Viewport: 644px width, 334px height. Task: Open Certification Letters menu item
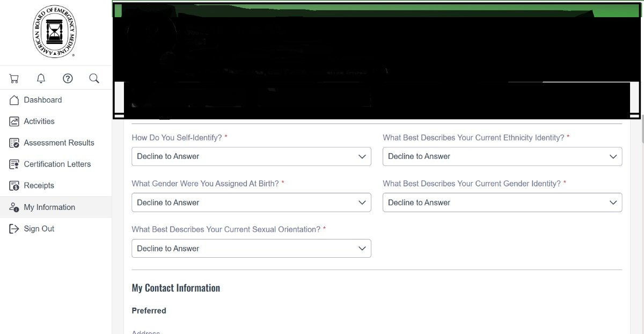57,164
